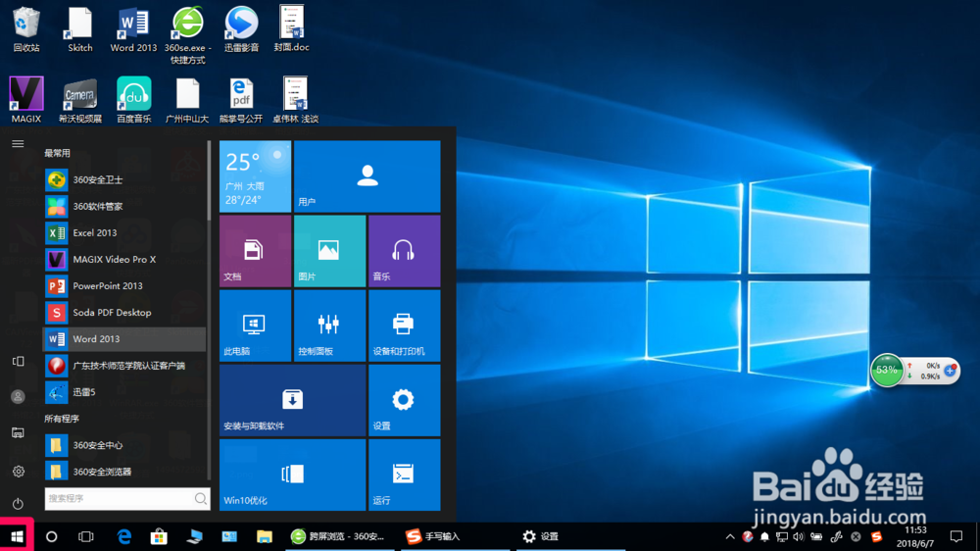Open Action Center notification icon
This screenshot has width=980, height=551.
coord(956,536)
